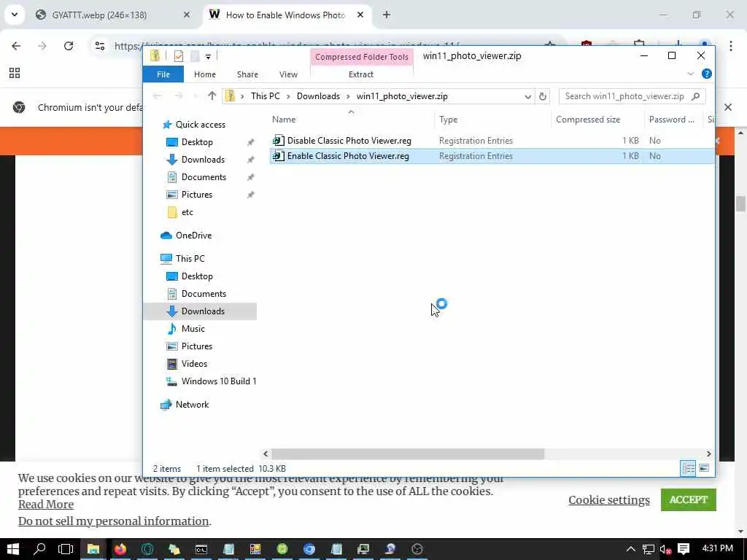Open Documents under This PC

click(204, 294)
